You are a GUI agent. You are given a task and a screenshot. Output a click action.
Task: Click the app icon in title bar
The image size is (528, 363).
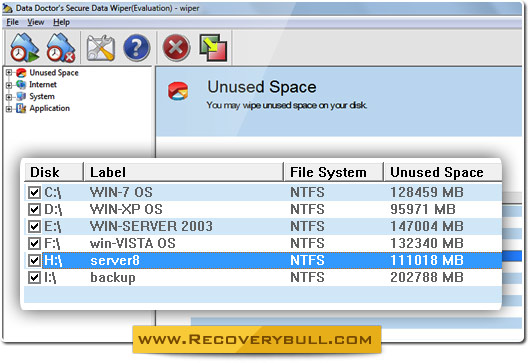(7, 8)
